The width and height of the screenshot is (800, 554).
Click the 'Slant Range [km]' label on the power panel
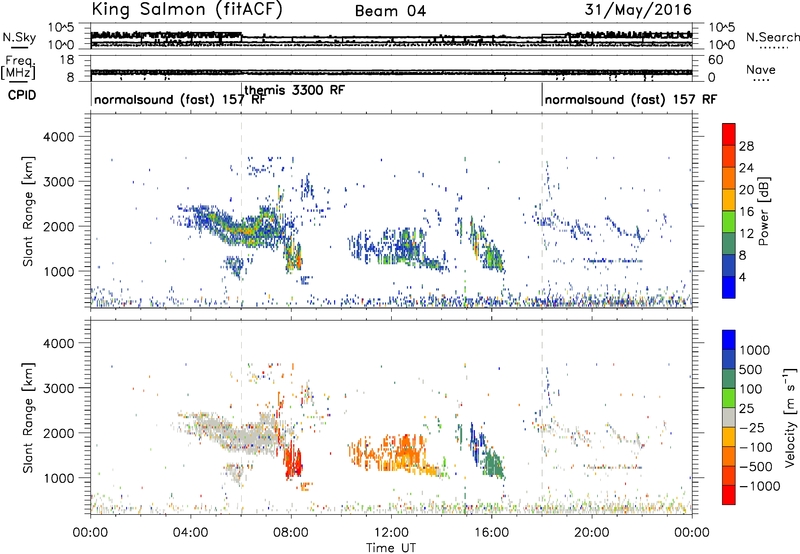pos(28,211)
